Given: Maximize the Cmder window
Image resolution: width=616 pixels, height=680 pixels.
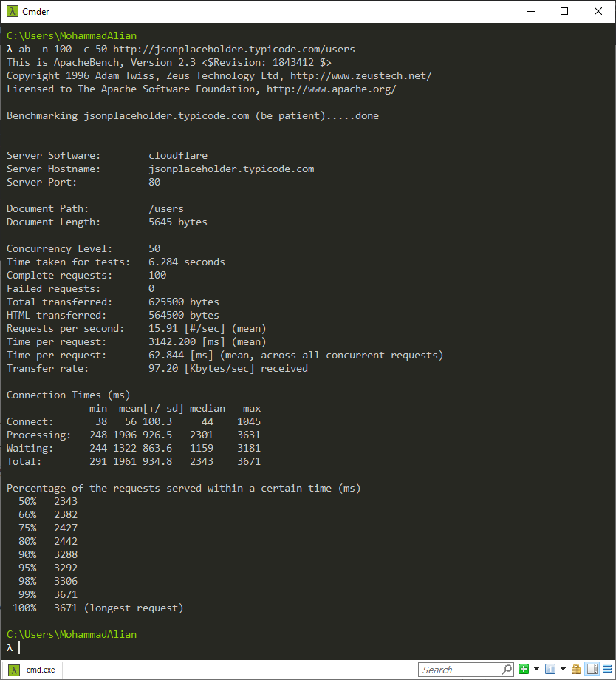Looking at the screenshot, I should pos(564,11).
